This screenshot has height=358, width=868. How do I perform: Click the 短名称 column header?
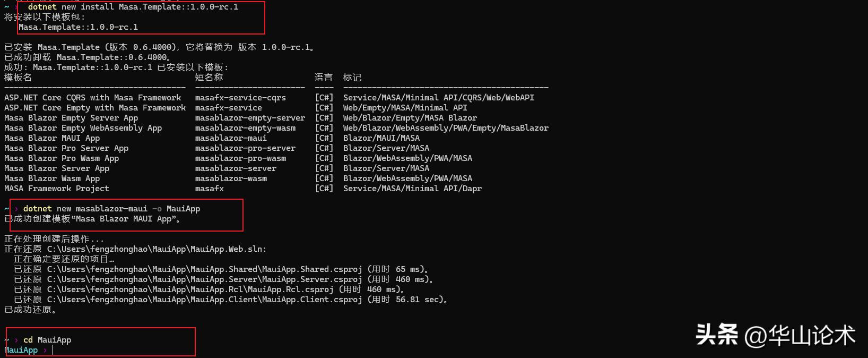[209, 78]
